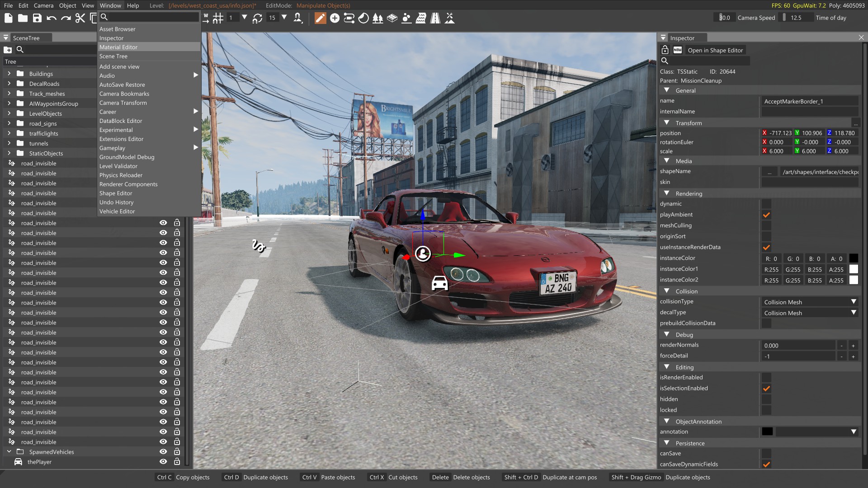Click the Inspector lock icon
This screenshot has width=868, height=488.
point(665,50)
